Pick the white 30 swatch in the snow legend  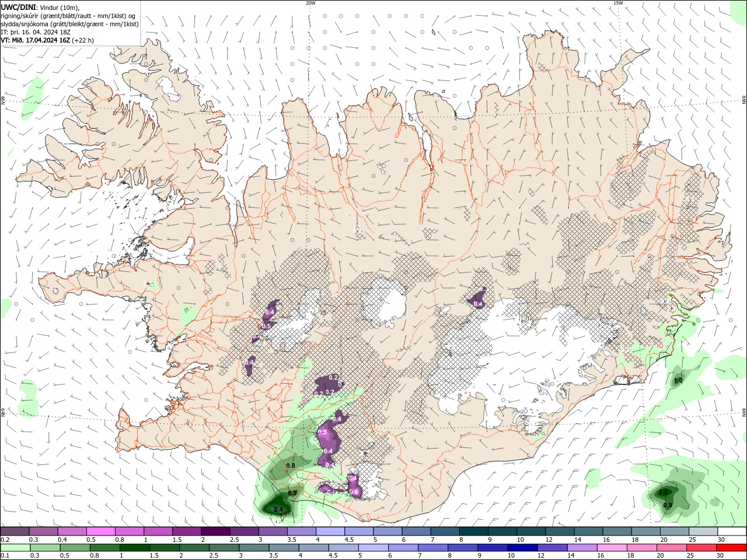click(731, 531)
